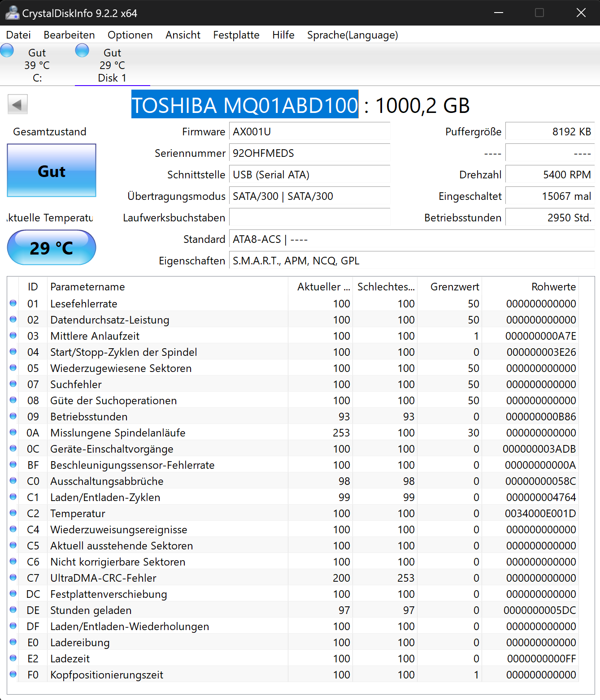
Task: Click the status dot for Start/Stopp-Zyklen der Spindel
Action: coord(13,352)
